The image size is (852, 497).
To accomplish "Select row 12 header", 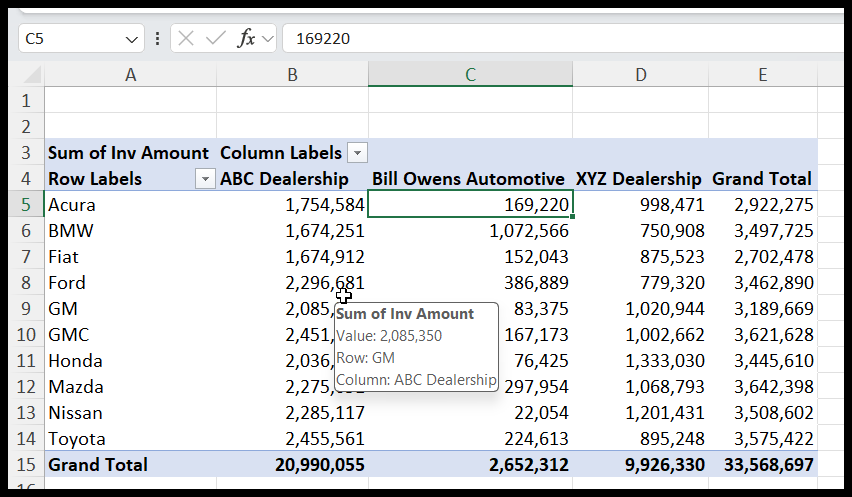I will tap(26, 387).
